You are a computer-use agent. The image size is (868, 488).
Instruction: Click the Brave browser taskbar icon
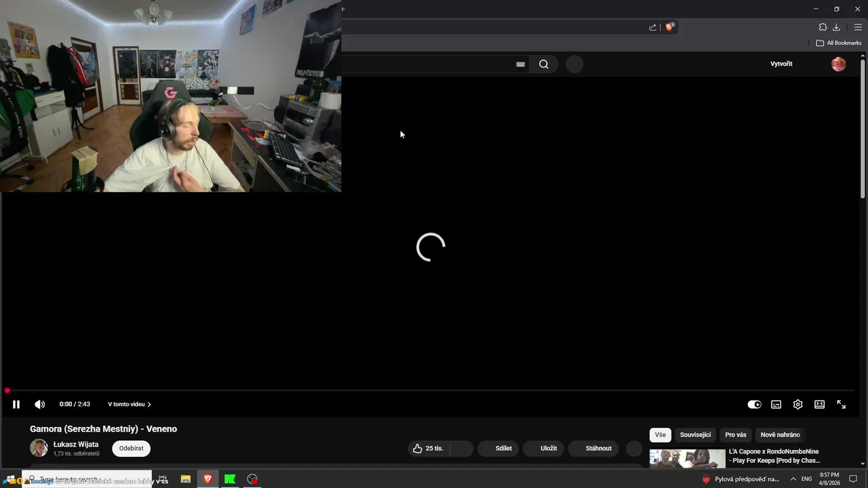tap(208, 479)
